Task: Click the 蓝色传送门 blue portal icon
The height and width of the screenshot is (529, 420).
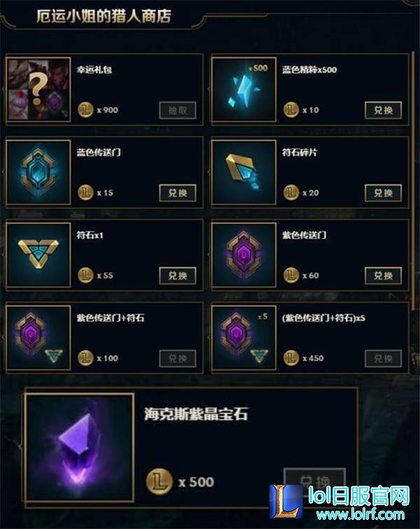Action: pyautogui.click(x=38, y=172)
